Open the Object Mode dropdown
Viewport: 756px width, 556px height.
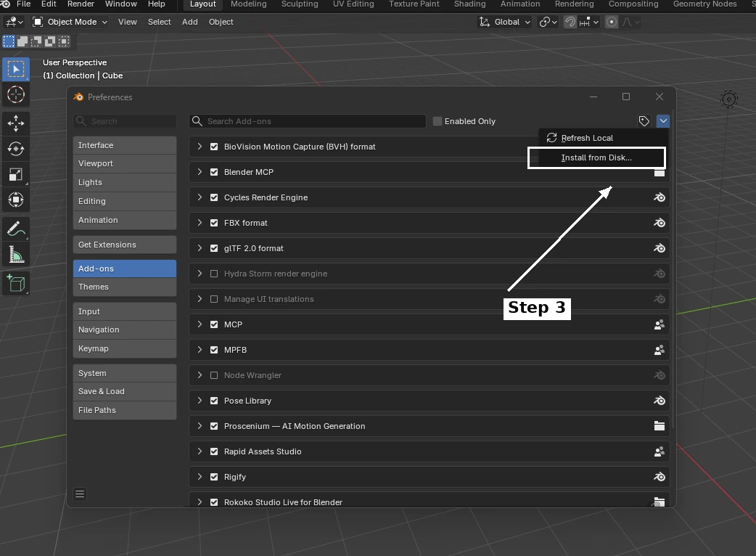point(70,23)
